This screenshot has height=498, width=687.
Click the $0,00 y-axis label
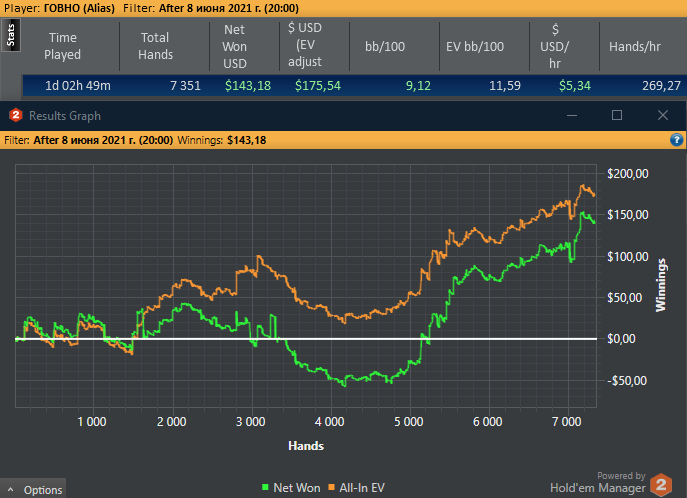621,339
